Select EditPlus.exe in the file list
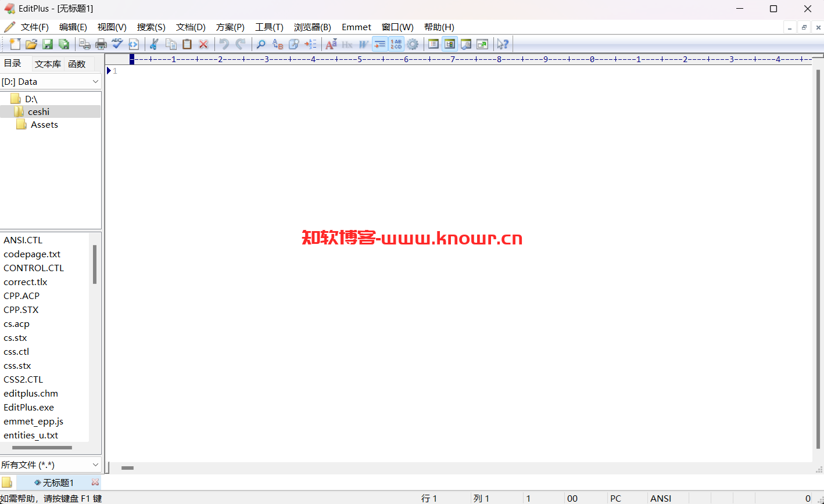This screenshot has height=504, width=824. 28,408
